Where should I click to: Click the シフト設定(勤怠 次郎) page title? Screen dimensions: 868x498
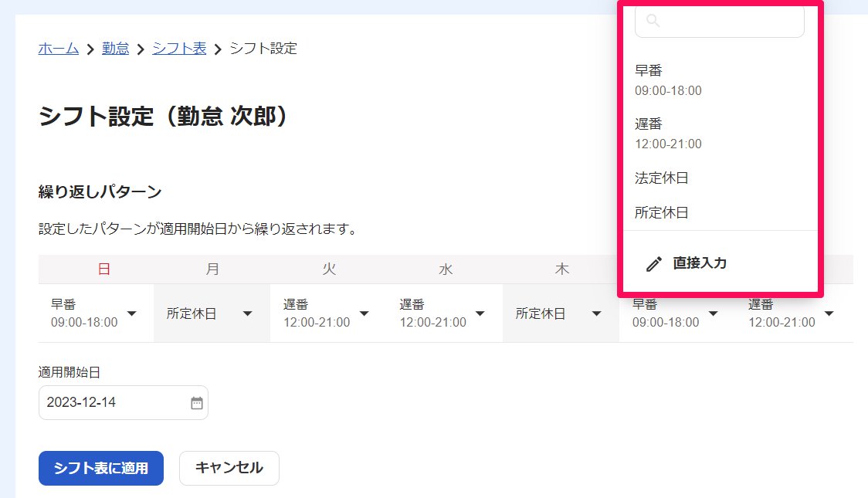[163, 117]
